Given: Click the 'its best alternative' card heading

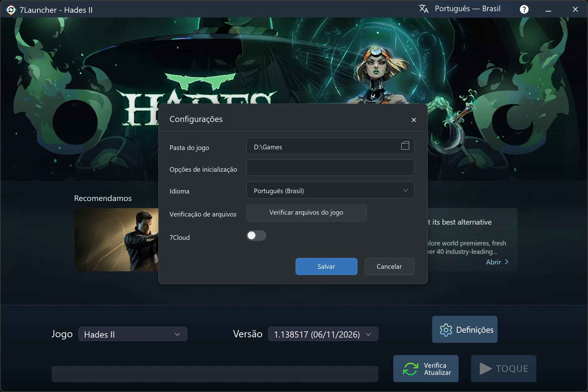Looking at the screenshot, I should tap(460, 222).
